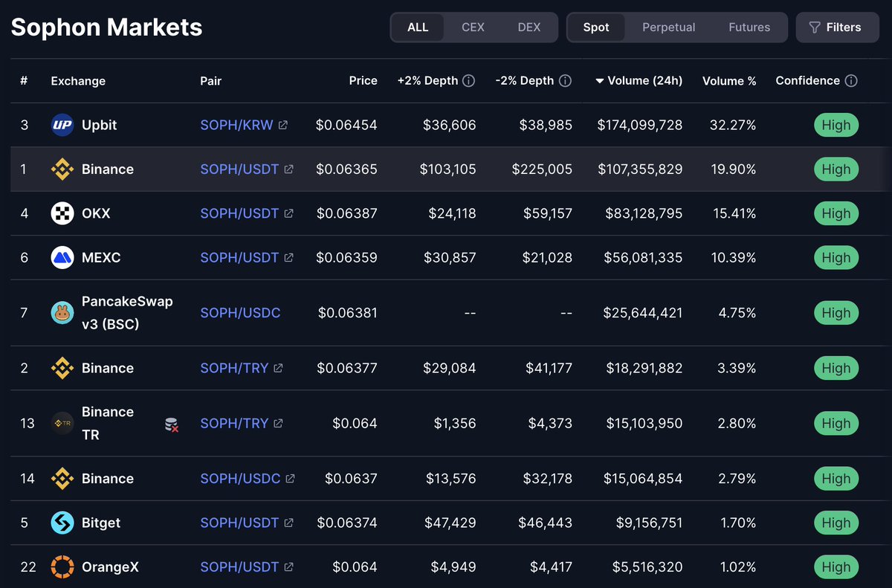Switch to CEX markets view
The width and height of the screenshot is (892, 588).
tap(473, 27)
